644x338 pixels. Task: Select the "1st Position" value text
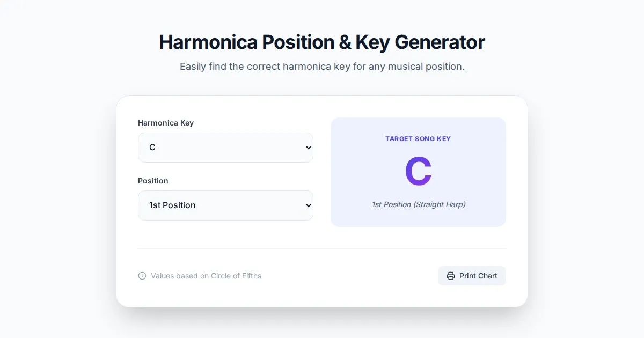pyautogui.click(x=172, y=205)
